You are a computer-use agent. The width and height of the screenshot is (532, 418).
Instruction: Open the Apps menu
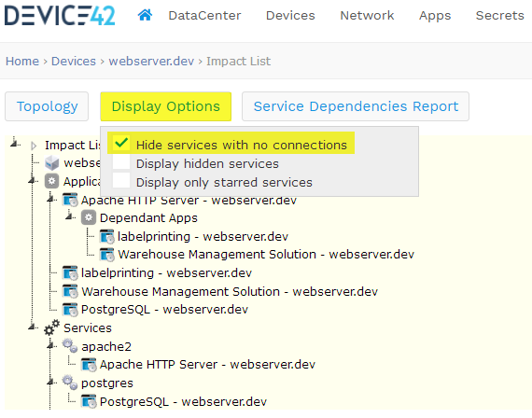click(x=435, y=16)
